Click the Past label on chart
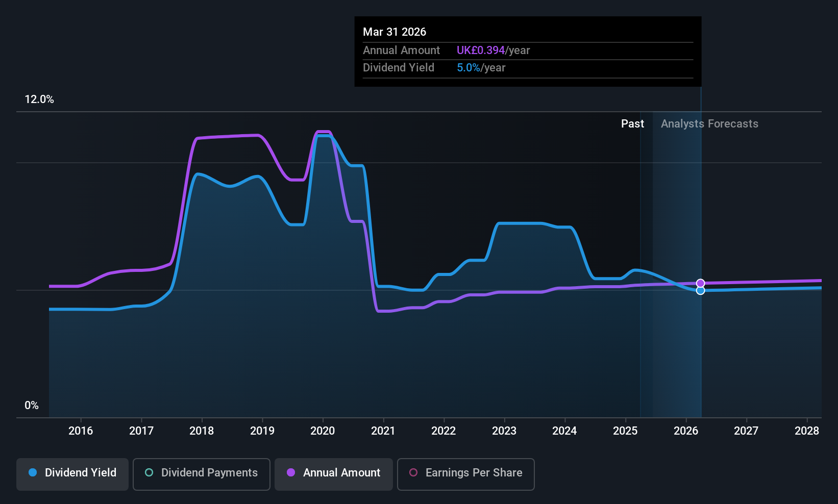Viewport: 838px width, 504px height. 632,124
